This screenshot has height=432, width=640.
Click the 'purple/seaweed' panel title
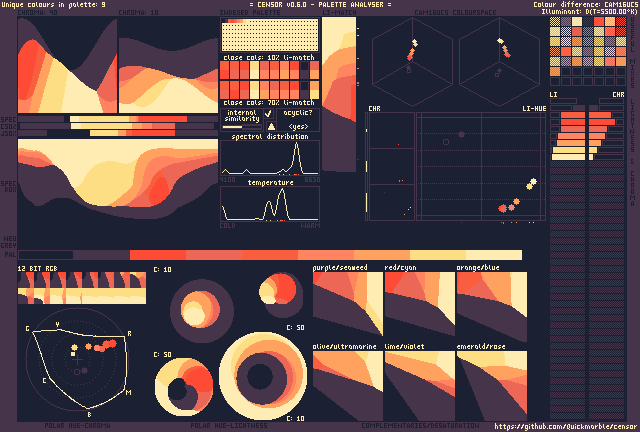click(x=340, y=268)
